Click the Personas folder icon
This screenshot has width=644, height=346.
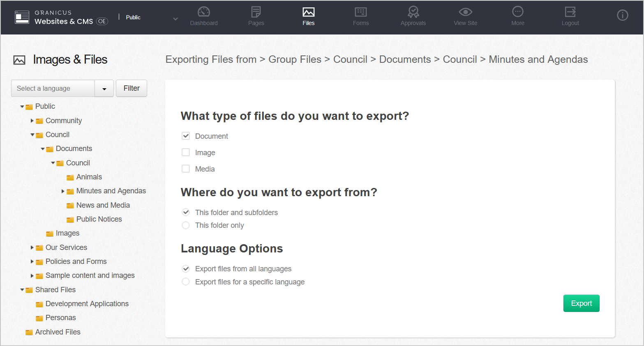tap(39, 318)
